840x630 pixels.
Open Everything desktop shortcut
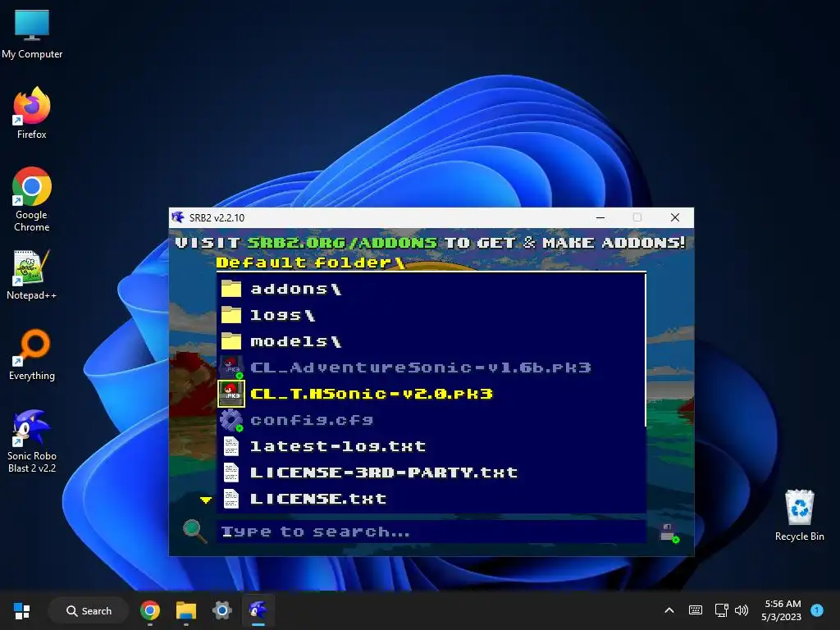click(32, 354)
